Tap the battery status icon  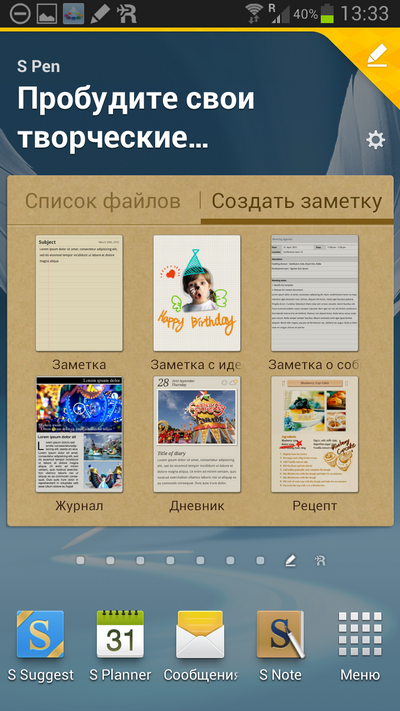pos(327,13)
